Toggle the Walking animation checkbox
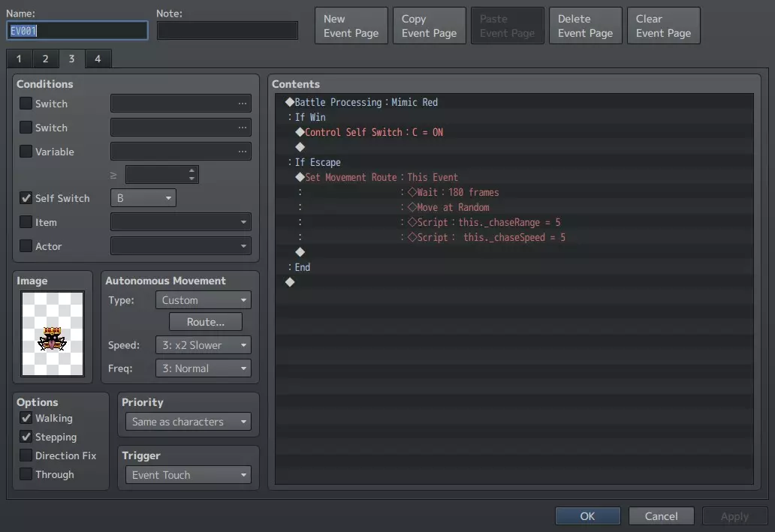The width and height of the screenshot is (775, 532). coord(26,418)
